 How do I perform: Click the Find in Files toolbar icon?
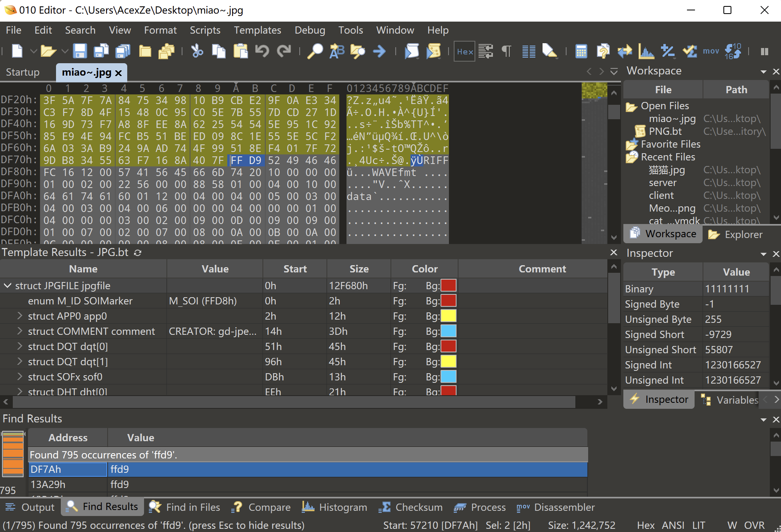coord(358,51)
